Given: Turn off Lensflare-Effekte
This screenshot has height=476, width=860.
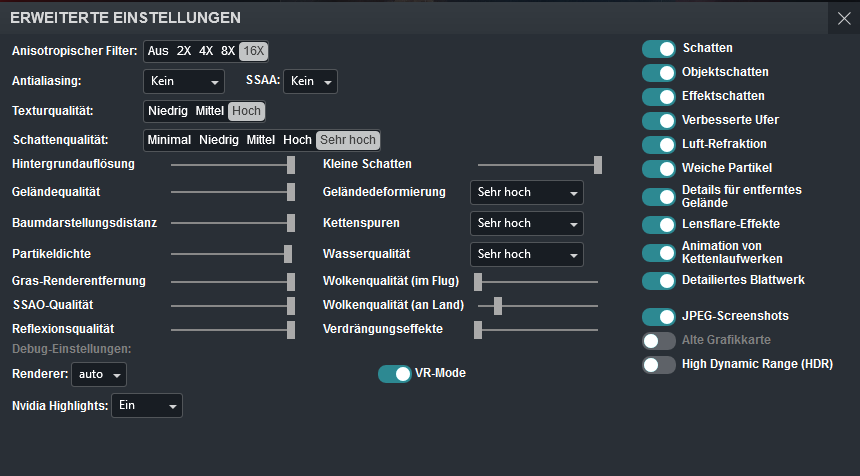Looking at the screenshot, I should 659,224.
